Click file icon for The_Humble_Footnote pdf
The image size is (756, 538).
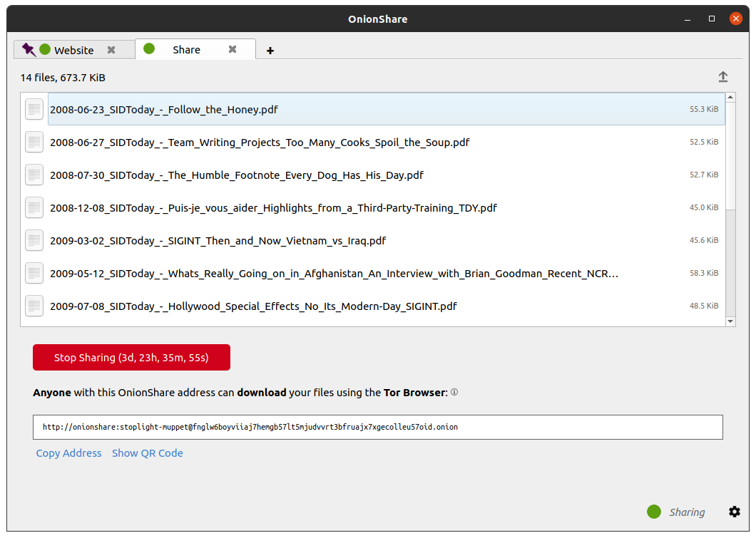tap(34, 175)
